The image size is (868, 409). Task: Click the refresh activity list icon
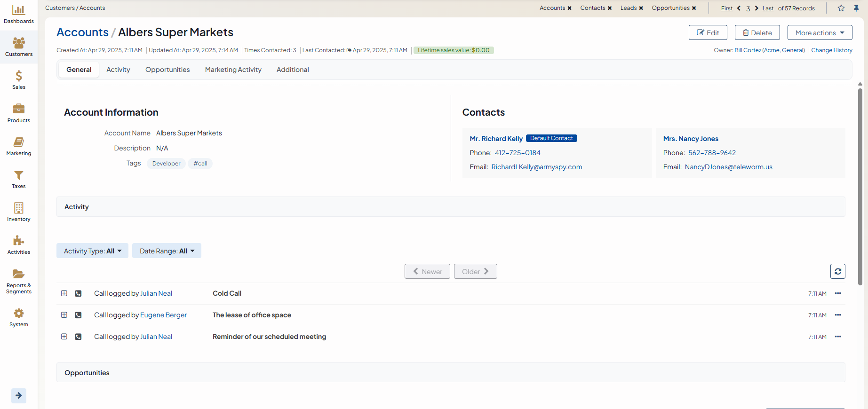(837, 271)
